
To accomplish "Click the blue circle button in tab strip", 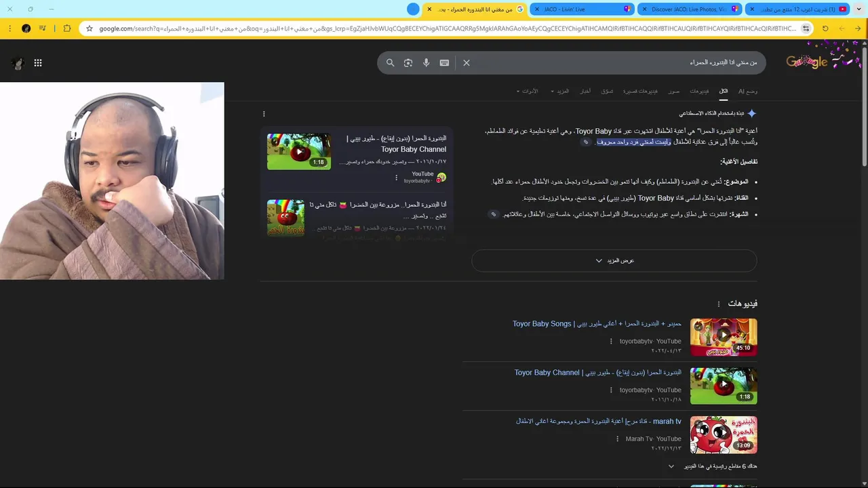I will pos(413,9).
